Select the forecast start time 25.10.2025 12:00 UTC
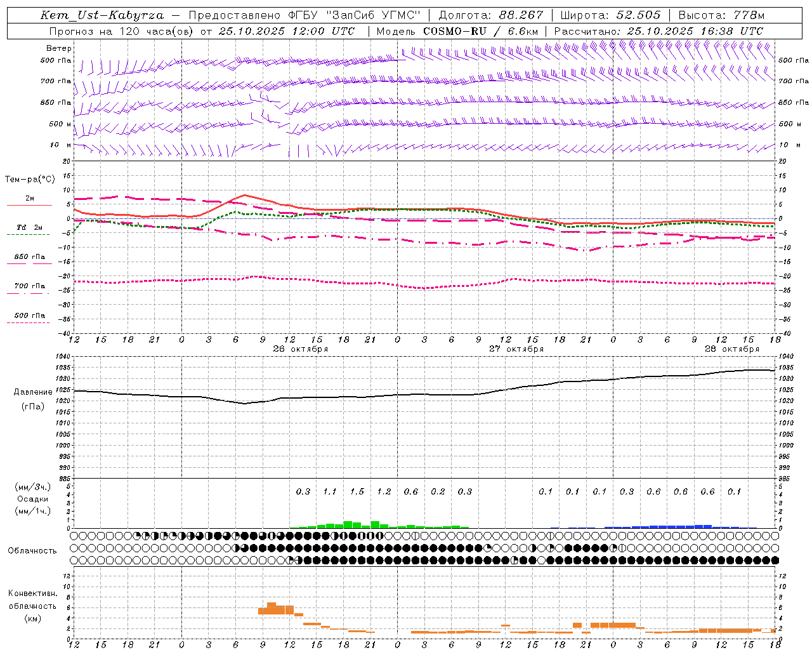The height and width of the screenshot is (650, 812). 287,31
